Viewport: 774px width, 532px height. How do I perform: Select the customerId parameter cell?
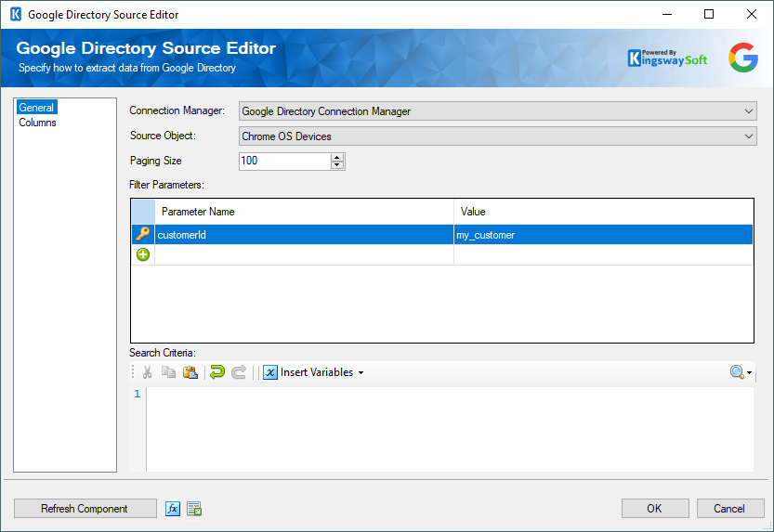pyautogui.click(x=304, y=235)
